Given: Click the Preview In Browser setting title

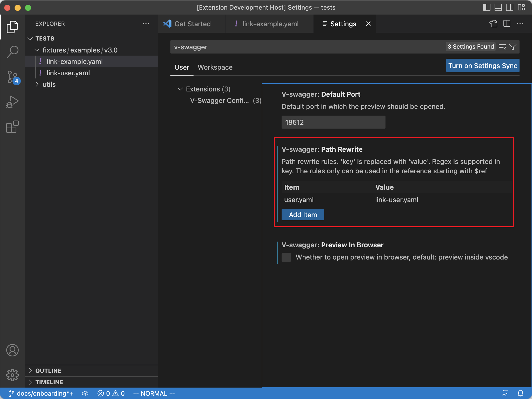Looking at the screenshot, I should [x=332, y=245].
